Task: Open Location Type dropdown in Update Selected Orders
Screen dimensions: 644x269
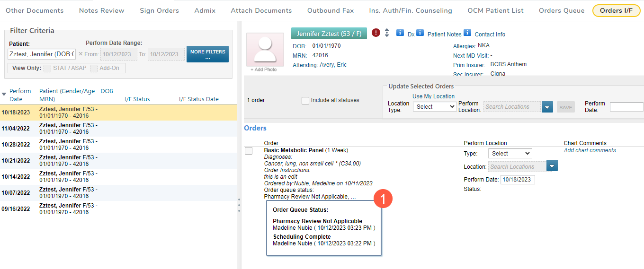Action: [x=434, y=107]
